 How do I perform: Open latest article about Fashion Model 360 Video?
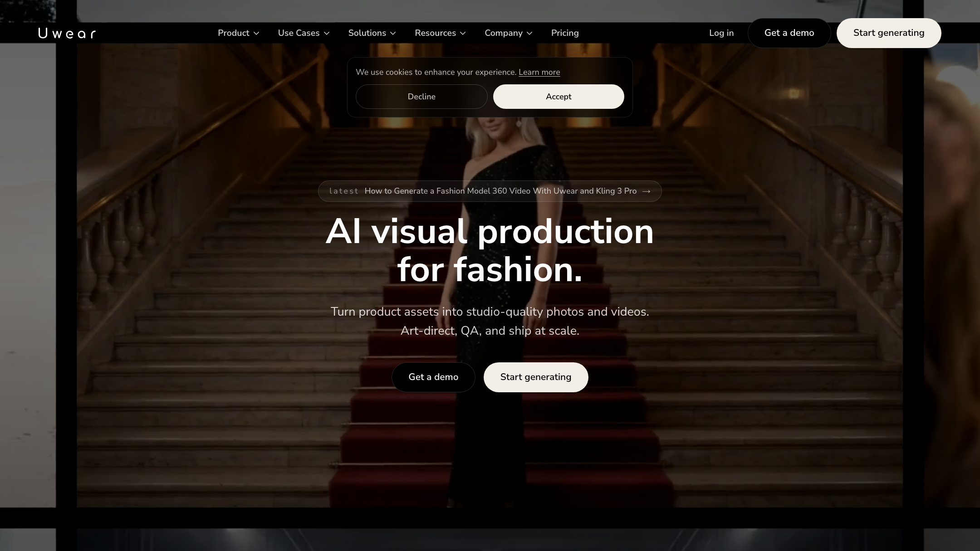(x=490, y=191)
